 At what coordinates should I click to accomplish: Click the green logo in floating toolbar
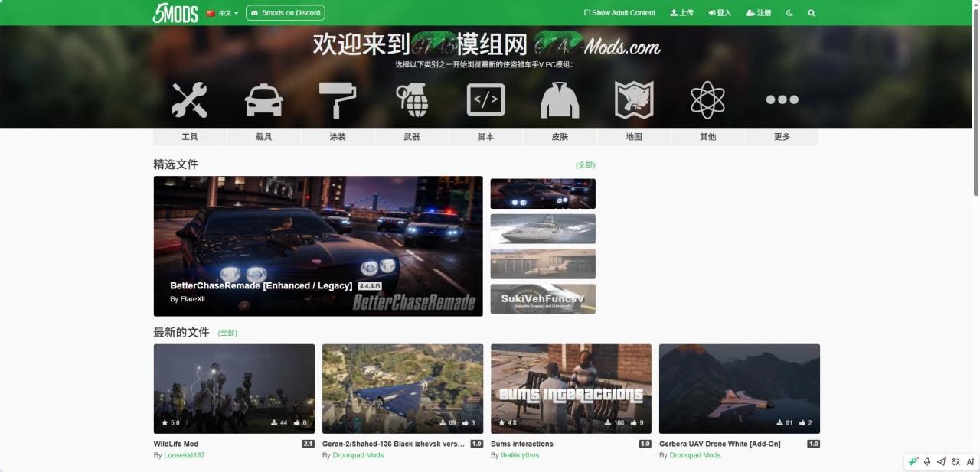tap(913, 461)
